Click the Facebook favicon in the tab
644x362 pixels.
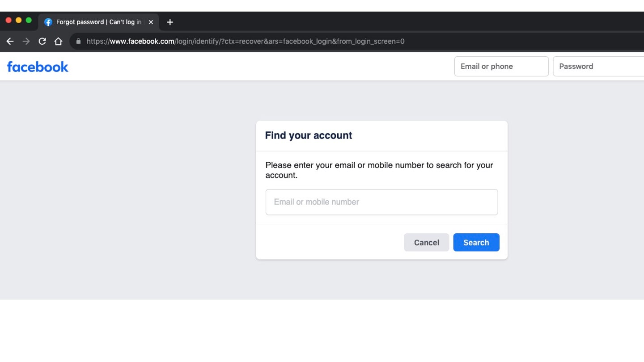(48, 22)
